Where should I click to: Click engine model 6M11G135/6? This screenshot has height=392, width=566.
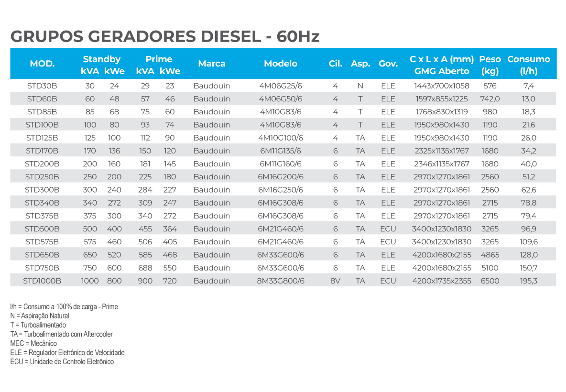point(281,151)
